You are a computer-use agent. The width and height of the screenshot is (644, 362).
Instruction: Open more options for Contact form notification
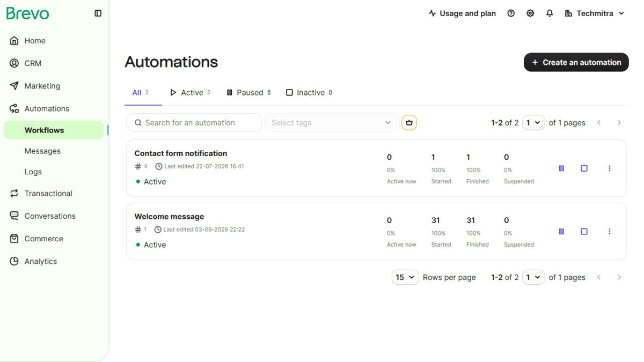point(610,168)
